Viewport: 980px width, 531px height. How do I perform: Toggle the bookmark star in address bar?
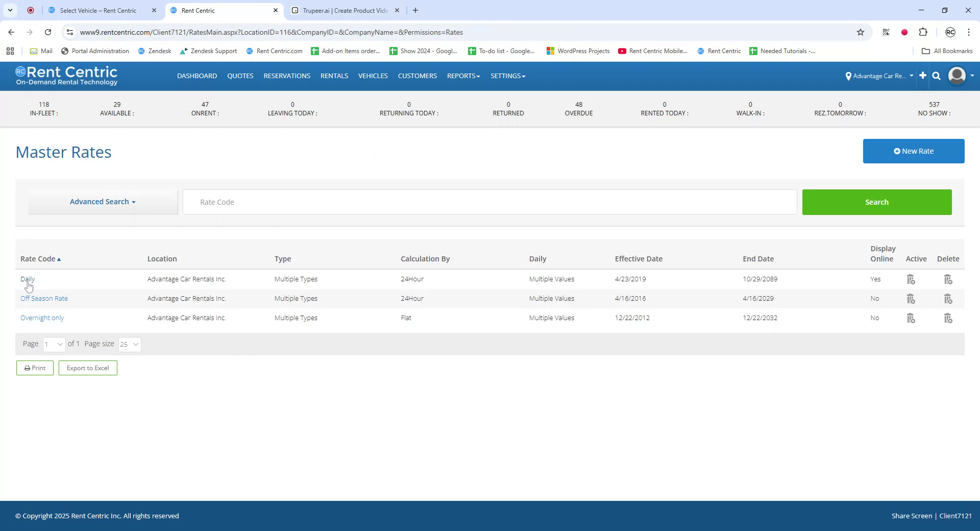861,32
